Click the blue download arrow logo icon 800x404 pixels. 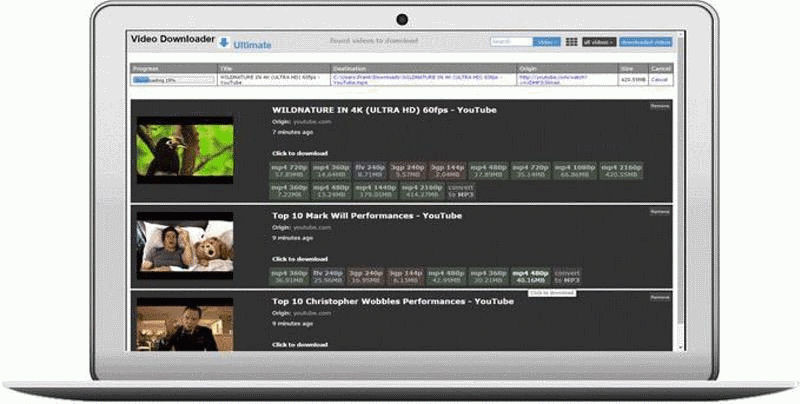coord(223,43)
